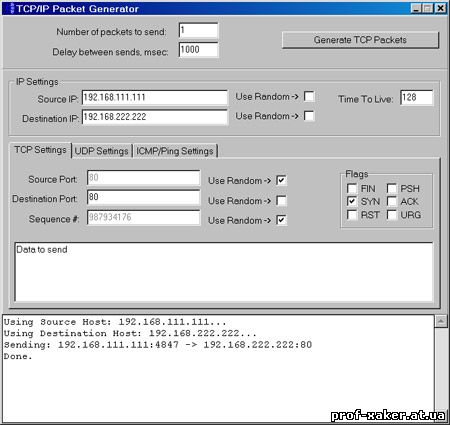Click the Destination Port field
This screenshot has width=450, height=425.
click(143, 197)
